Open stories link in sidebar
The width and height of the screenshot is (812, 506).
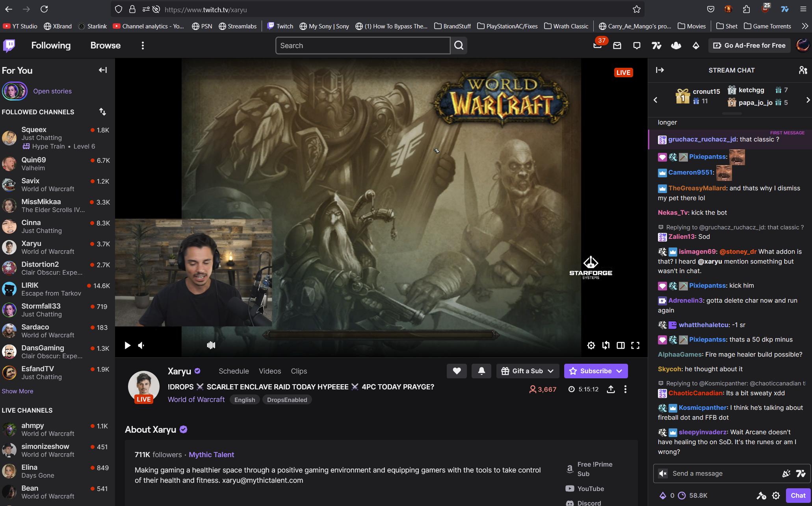(x=52, y=91)
